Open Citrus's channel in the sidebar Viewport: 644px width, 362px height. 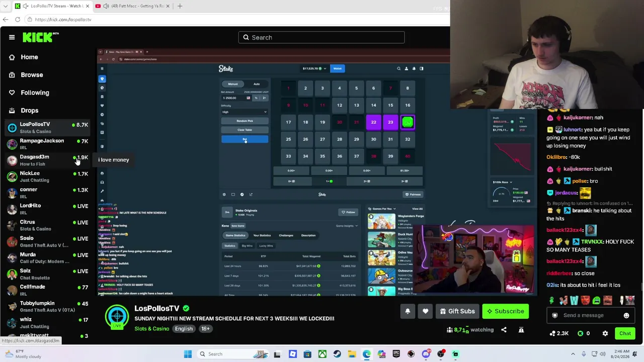tap(48, 225)
